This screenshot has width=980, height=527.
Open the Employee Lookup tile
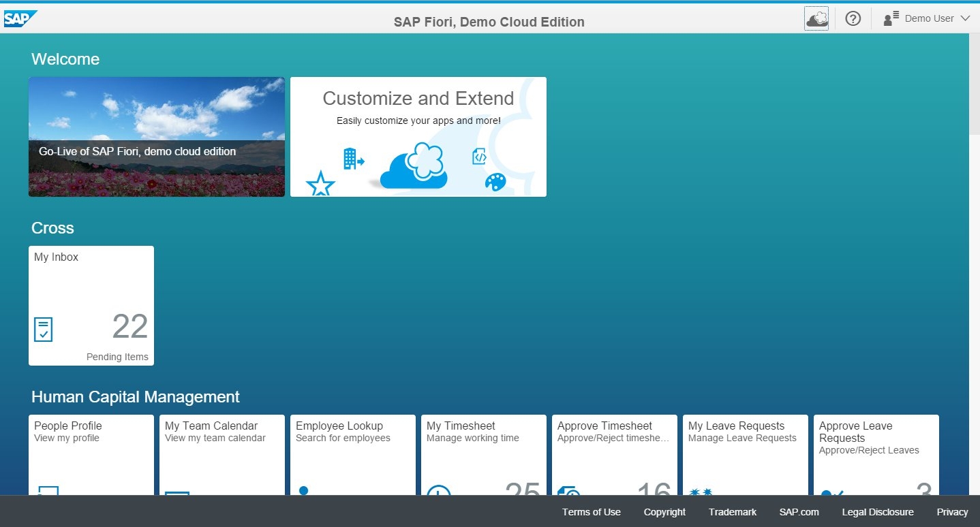[x=353, y=455]
